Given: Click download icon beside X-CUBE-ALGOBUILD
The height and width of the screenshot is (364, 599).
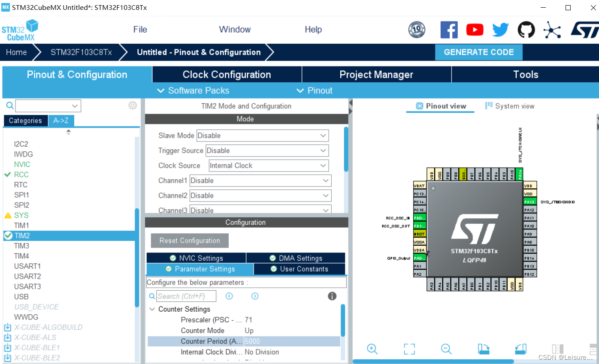Looking at the screenshot, I should pyautogui.click(x=7, y=327).
